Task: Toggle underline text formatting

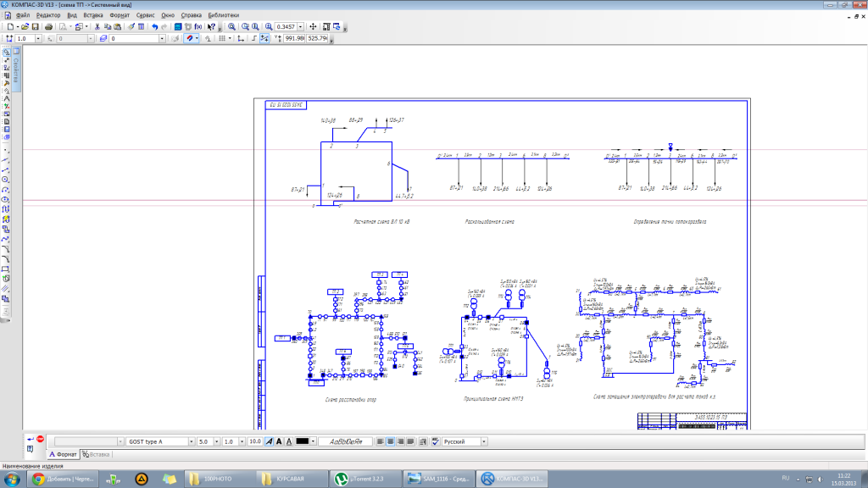Action: point(289,441)
